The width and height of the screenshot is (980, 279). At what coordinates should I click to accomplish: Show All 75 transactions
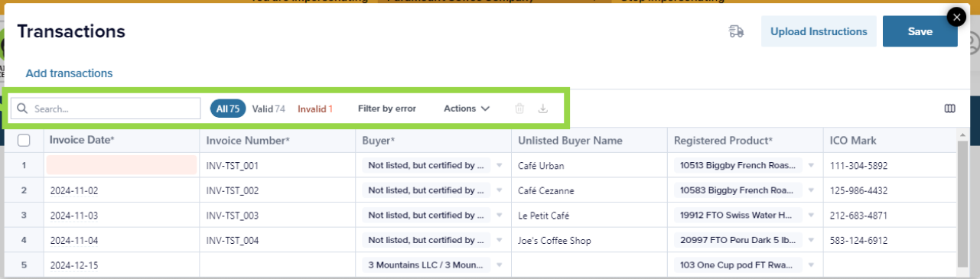pyautogui.click(x=228, y=109)
